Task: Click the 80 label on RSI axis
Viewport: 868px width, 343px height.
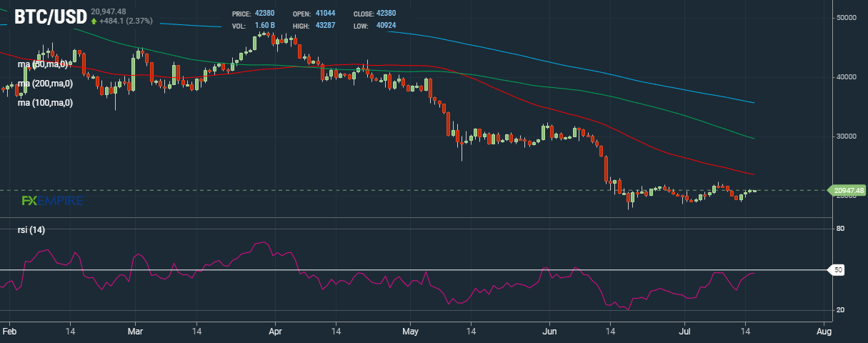Action: pos(841,229)
